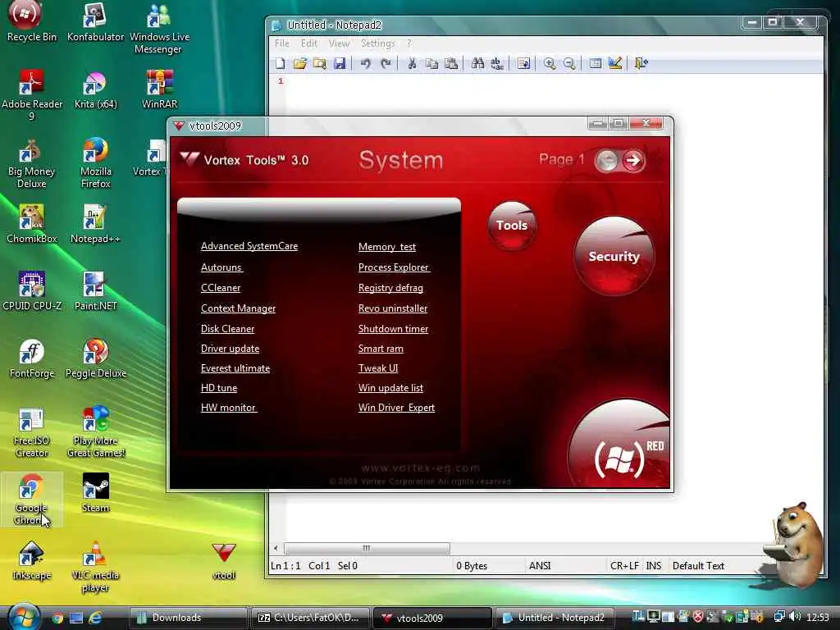This screenshot has height=630, width=840.
Task: Toggle Word wrap icon in Notepad2 toolbar
Action: tap(524, 63)
